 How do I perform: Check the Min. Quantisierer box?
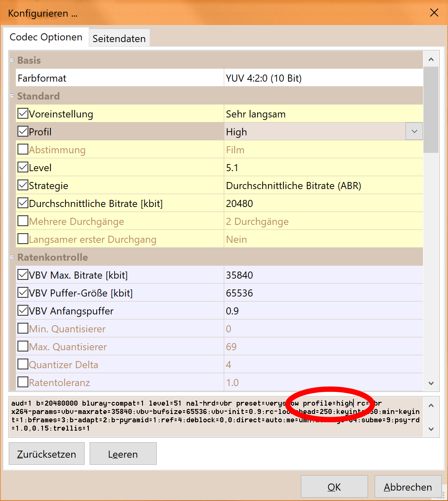(x=23, y=329)
